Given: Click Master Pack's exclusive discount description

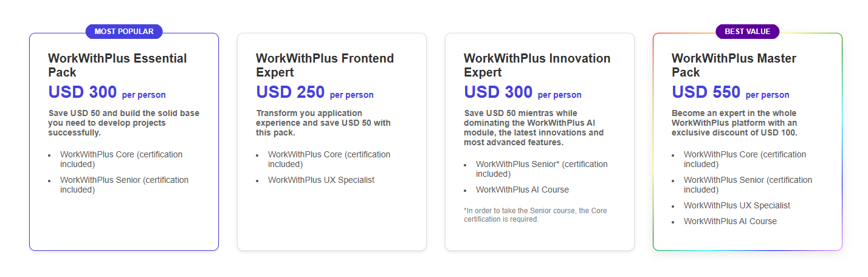Looking at the screenshot, I should tap(734, 123).
